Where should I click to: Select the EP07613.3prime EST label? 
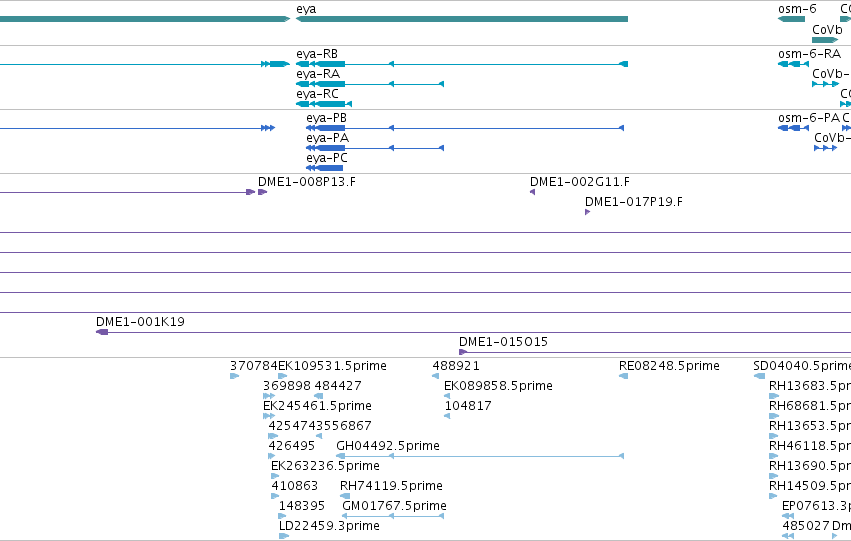pos(816,506)
